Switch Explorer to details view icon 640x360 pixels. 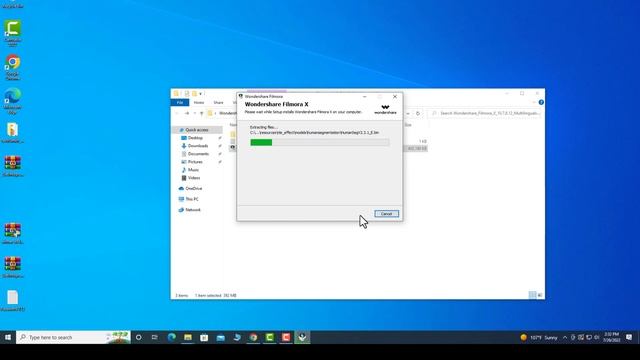[532, 295]
